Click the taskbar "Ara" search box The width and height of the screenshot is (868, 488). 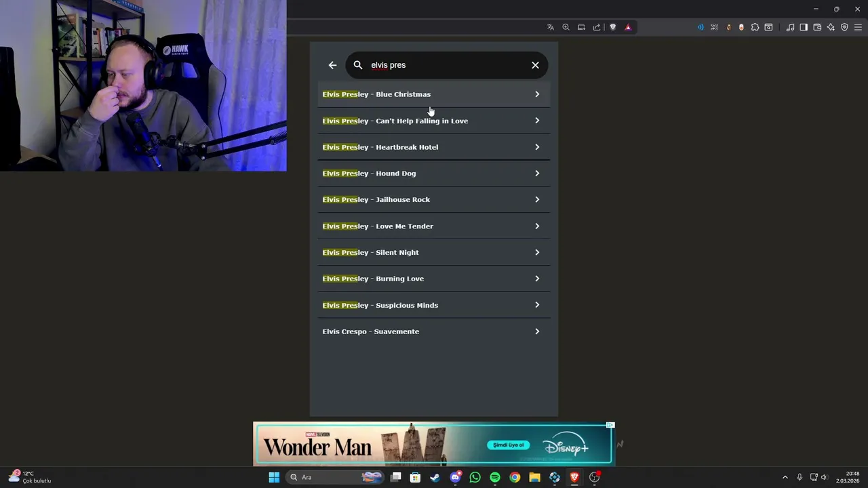point(335,477)
